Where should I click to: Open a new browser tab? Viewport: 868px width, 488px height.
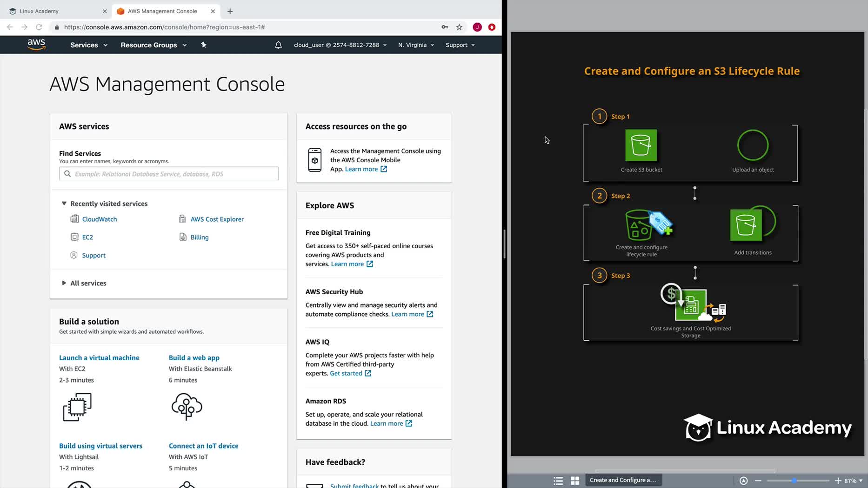pyautogui.click(x=230, y=11)
